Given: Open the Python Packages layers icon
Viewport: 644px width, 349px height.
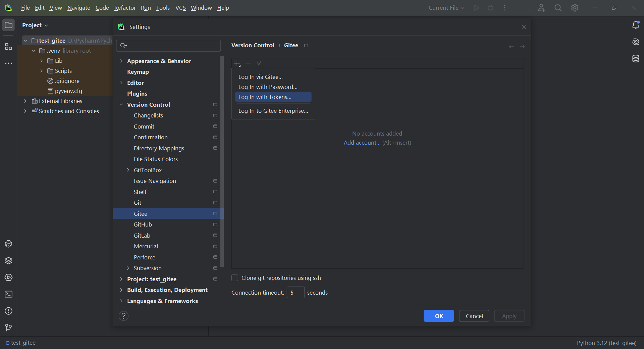Looking at the screenshot, I should (8, 261).
